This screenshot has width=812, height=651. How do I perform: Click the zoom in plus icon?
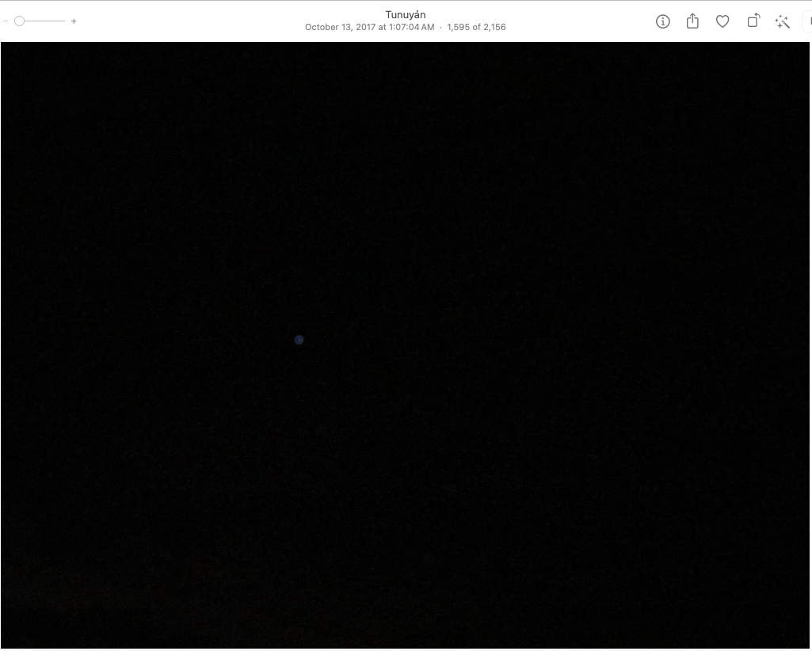[74, 21]
